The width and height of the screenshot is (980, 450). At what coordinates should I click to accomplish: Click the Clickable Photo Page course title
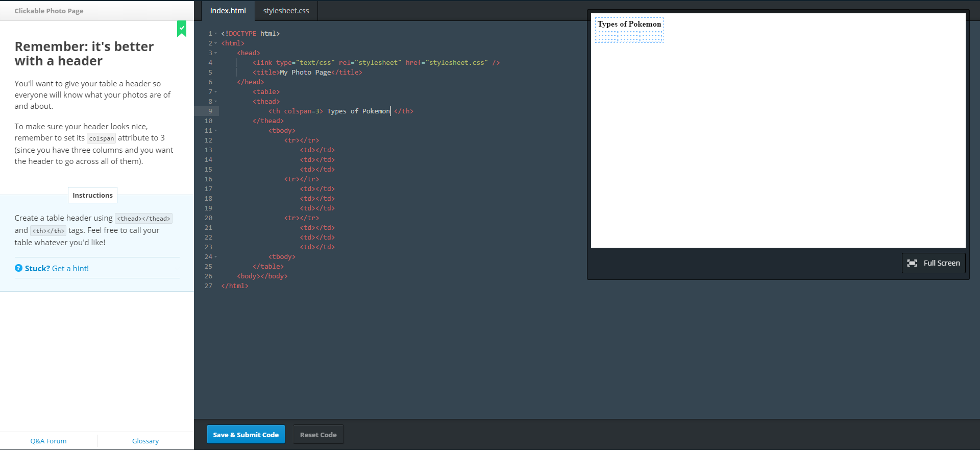[49, 11]
